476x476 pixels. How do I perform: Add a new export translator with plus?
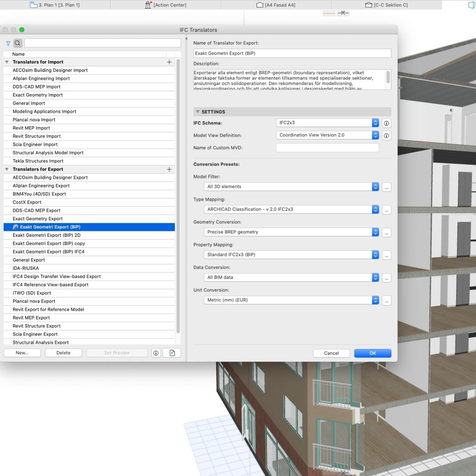click(x=169, y=169)
